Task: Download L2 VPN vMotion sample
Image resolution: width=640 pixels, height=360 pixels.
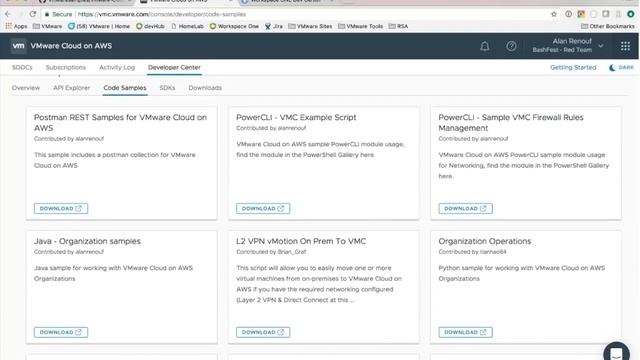Action: (263, 332)
